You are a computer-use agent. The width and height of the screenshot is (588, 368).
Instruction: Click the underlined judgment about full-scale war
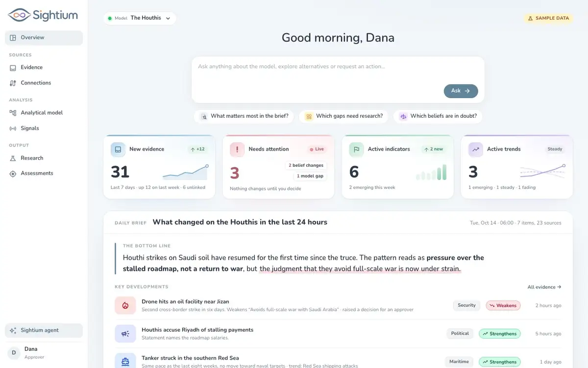[x=360, y=269]
